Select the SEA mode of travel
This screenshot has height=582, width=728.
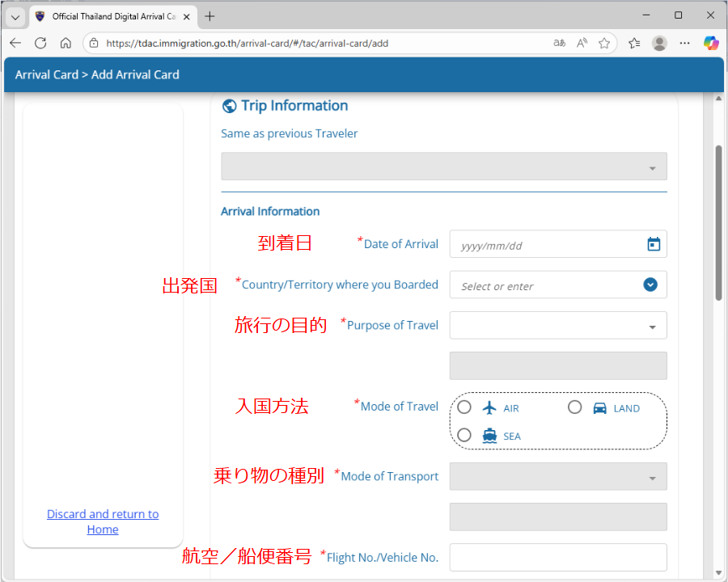pos(464,435)
